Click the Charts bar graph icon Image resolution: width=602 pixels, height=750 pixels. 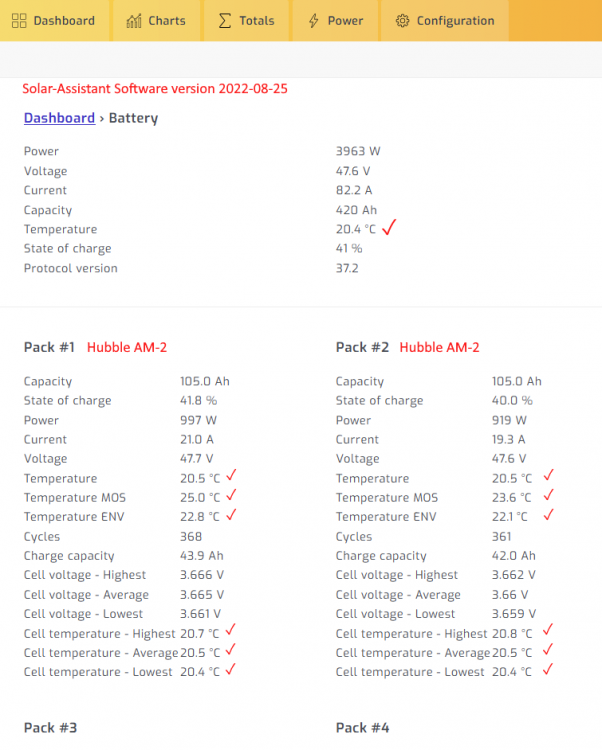point(134,21)
